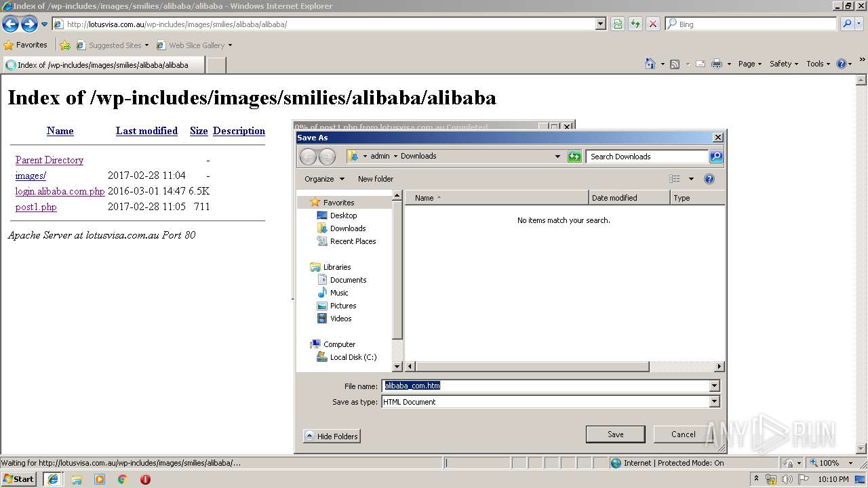Viewport: 868px width, 488px height.
Task: Open a new blank tab
Action: click(216, 65)
